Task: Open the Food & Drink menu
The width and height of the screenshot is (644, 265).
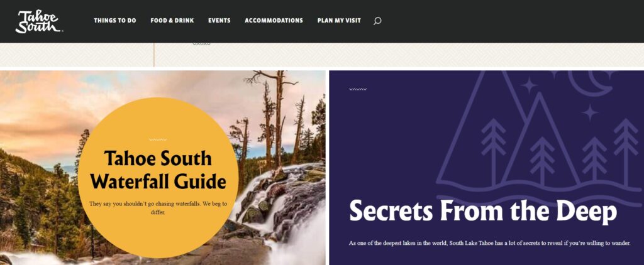Action: 172,21
